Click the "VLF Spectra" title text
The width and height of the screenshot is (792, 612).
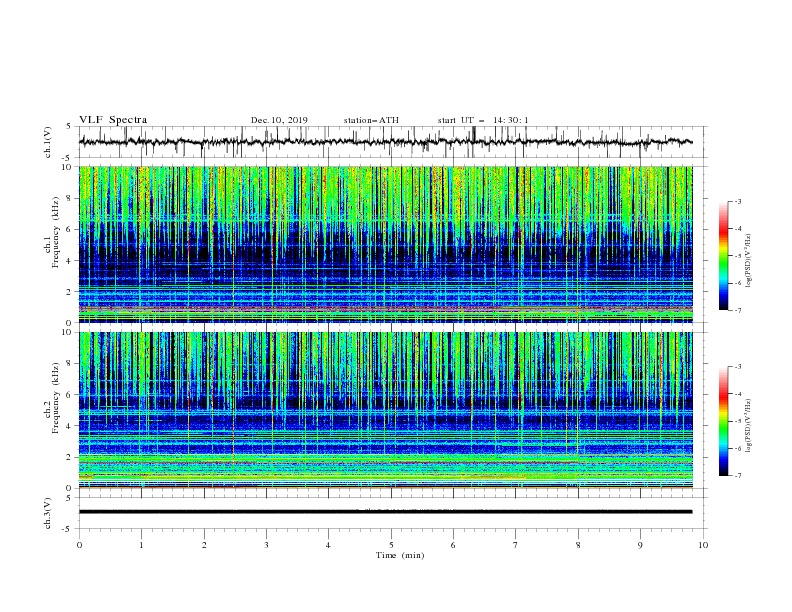click(113, 120)
